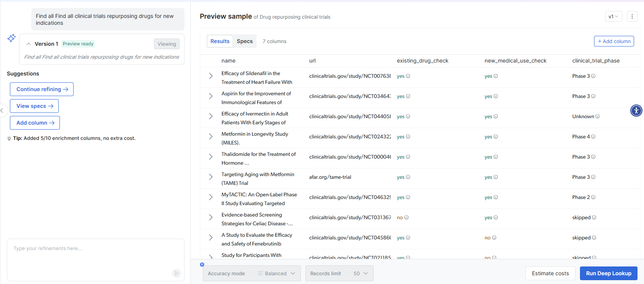The width and height of the screenshot is (644, 284).
Task: Open the Accuracy mode Balanced dropdown
Action: coord(276,273)
